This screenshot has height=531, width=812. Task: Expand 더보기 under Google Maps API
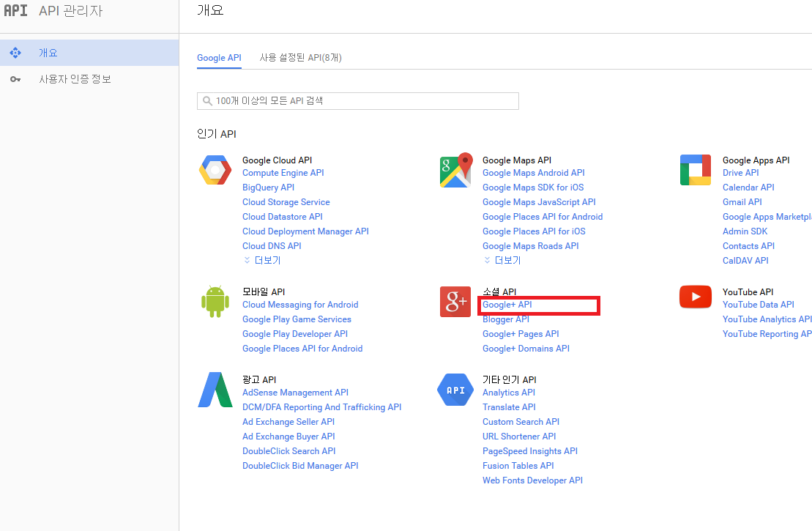pyautogui.click(x=502, y=261)
